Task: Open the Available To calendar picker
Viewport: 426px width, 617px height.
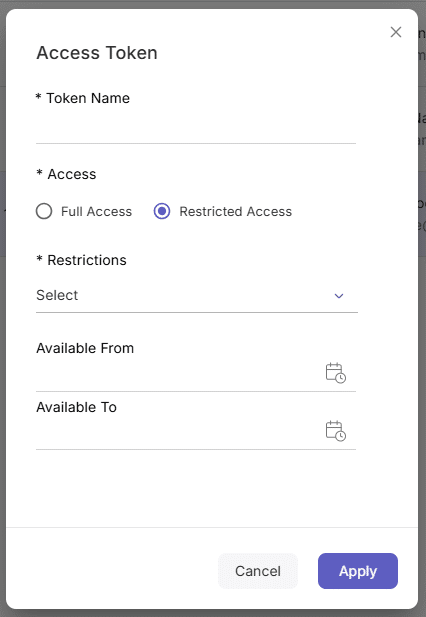Action: 336,431
